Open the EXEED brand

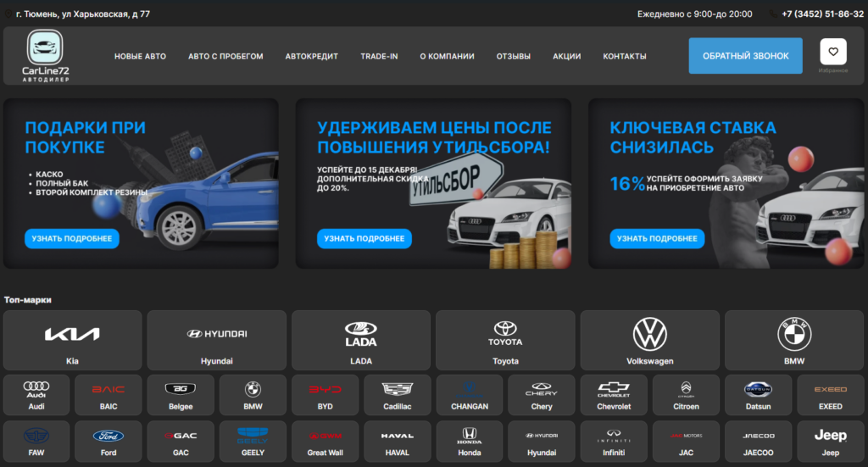pyautogui.click(x=831, y=395)
